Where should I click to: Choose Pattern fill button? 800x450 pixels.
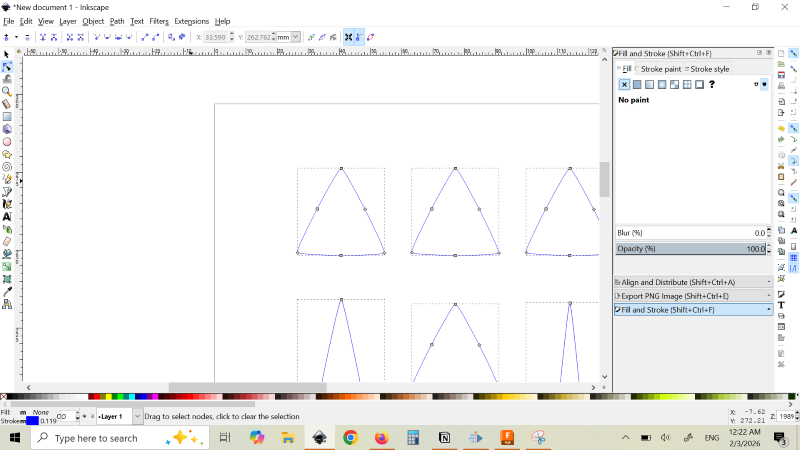coord(687,85)
